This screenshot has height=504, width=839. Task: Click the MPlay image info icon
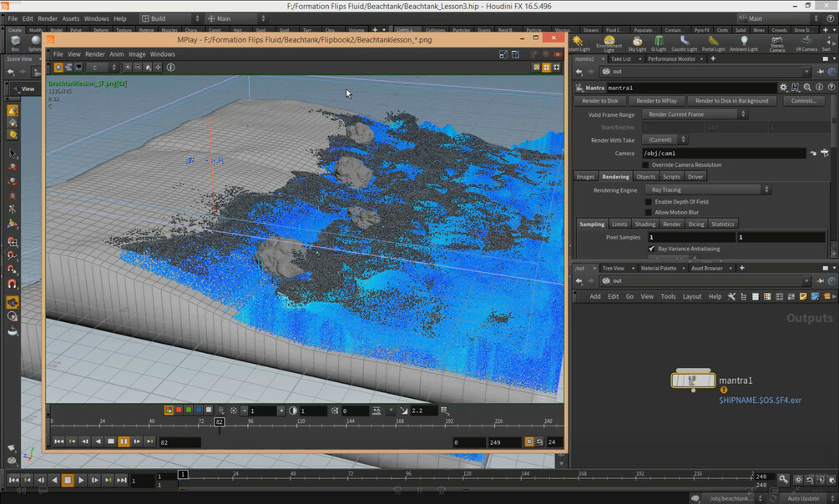171,68
